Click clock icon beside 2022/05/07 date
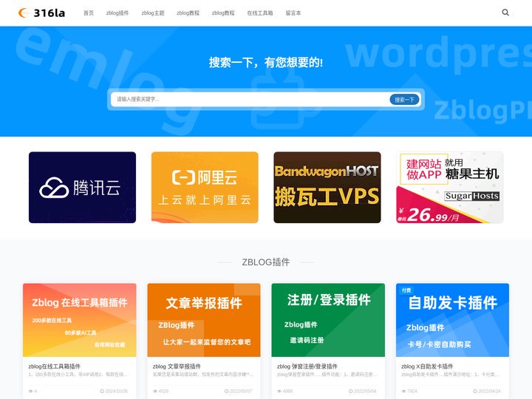Image resolution: width=532 pixels, height=399 pixels. 226,391
